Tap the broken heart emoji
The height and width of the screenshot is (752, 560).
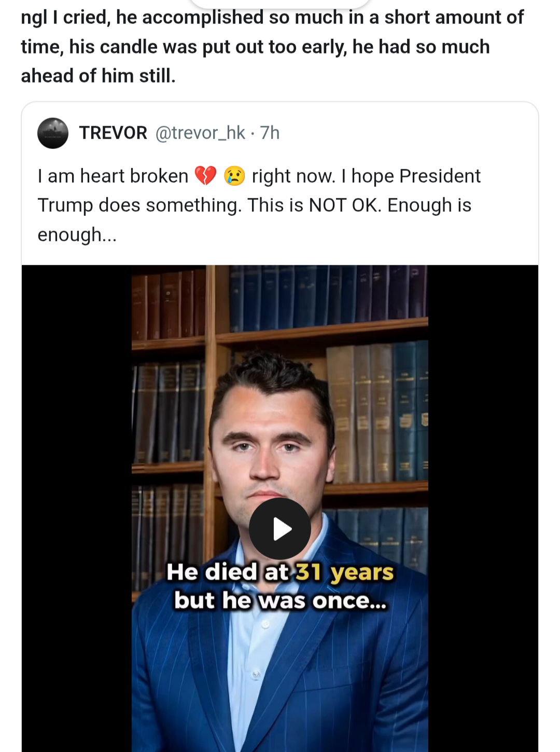205,176
